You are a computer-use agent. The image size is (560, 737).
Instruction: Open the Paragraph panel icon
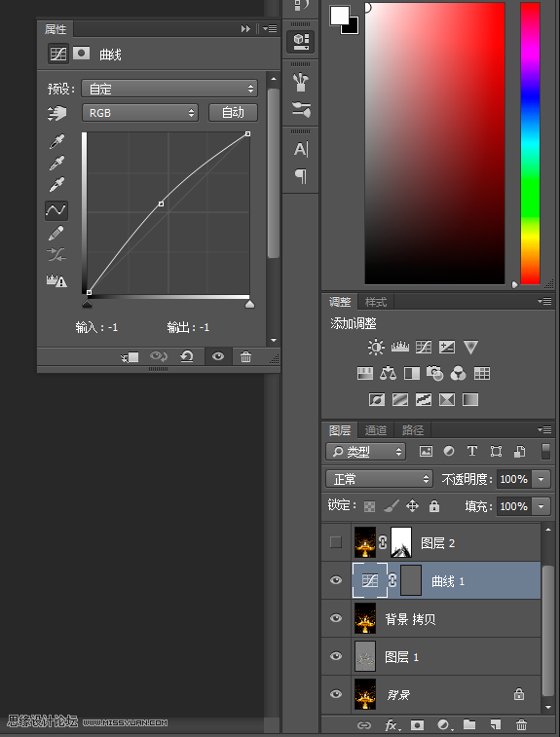tap(301, 176)
